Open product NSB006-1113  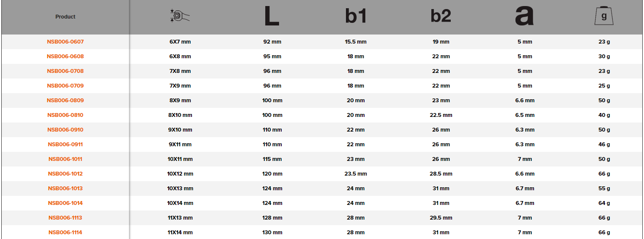65,218
